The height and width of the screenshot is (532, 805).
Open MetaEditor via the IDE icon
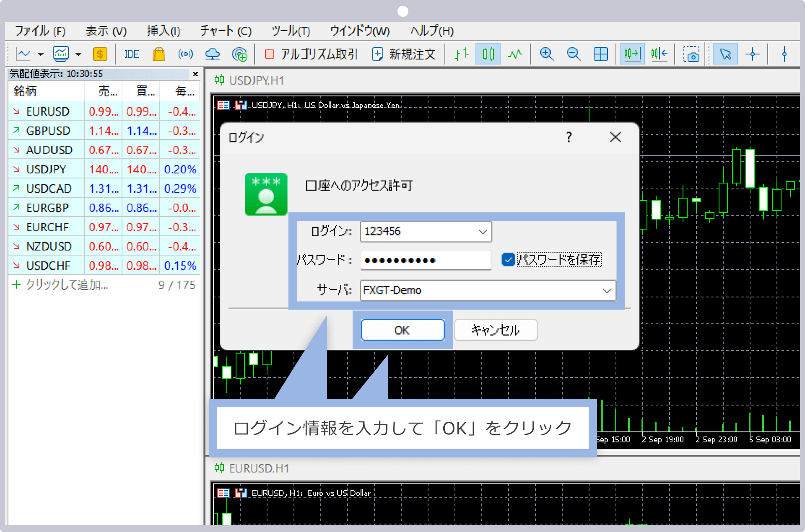pyautogui.click(x=131, y=54)
